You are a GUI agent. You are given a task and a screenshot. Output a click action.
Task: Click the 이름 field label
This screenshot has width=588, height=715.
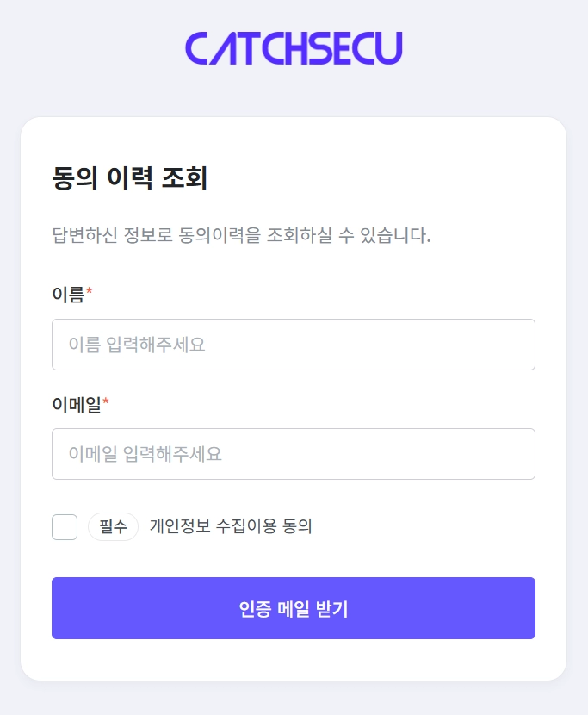coord(68,295)
